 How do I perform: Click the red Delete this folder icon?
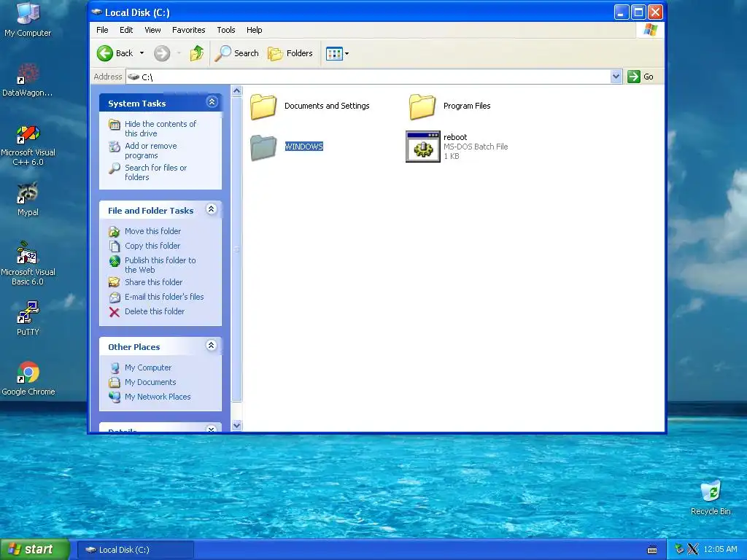coord(115,312)
